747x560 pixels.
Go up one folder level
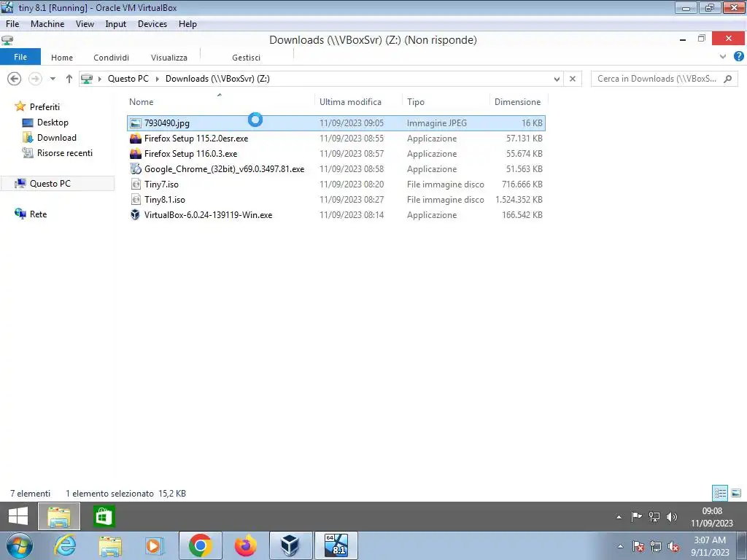(69, 79)
